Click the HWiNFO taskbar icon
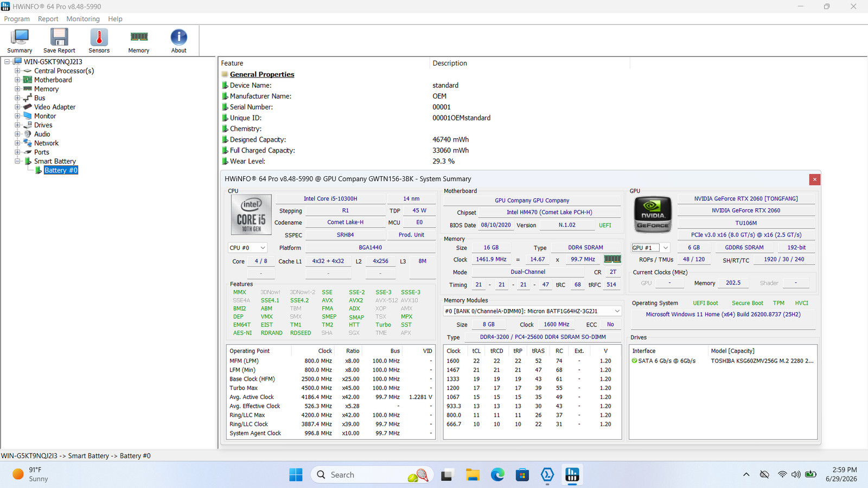 (x=572, y=475)
